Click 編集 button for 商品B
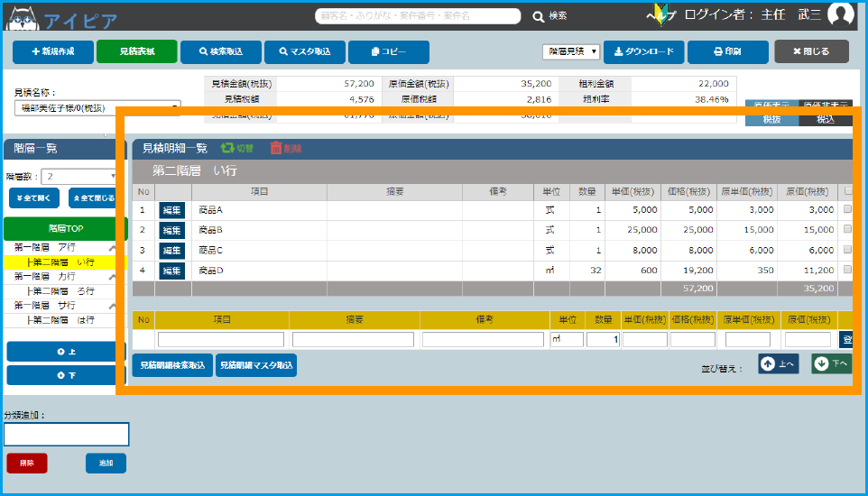 (171, 230)
